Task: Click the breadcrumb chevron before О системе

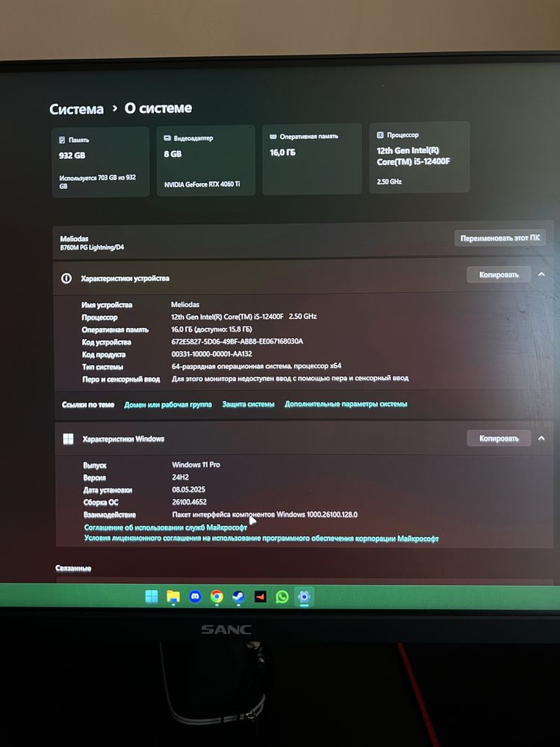Action: click(x=114, y=108)
